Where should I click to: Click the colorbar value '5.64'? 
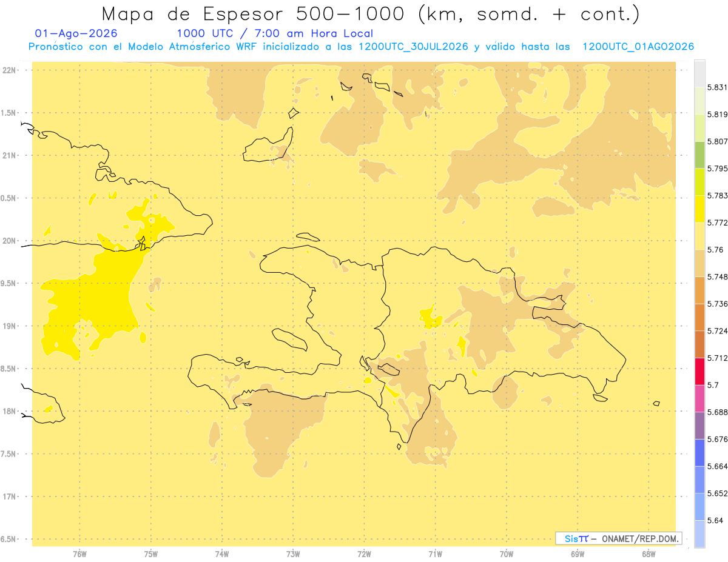coord(715,520)
